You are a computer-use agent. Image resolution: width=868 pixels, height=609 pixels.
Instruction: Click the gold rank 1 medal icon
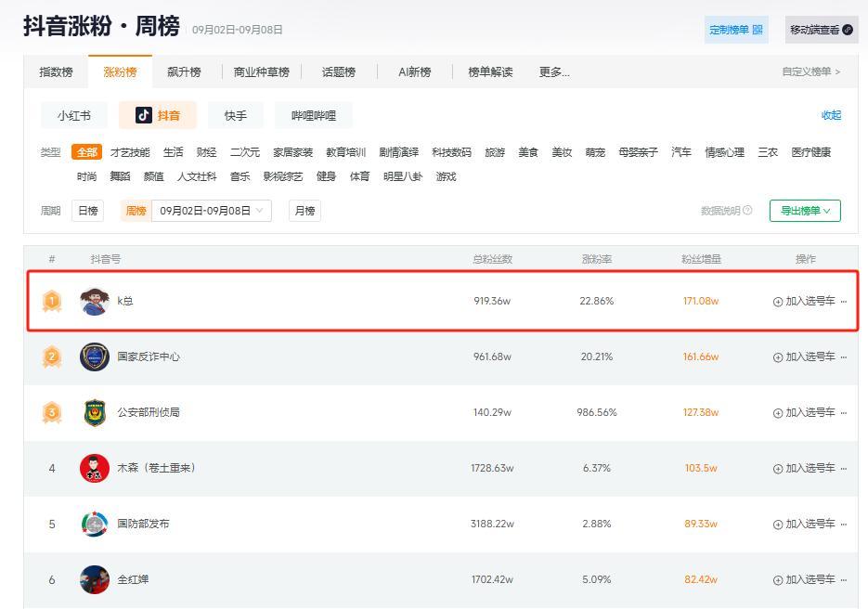52,301
